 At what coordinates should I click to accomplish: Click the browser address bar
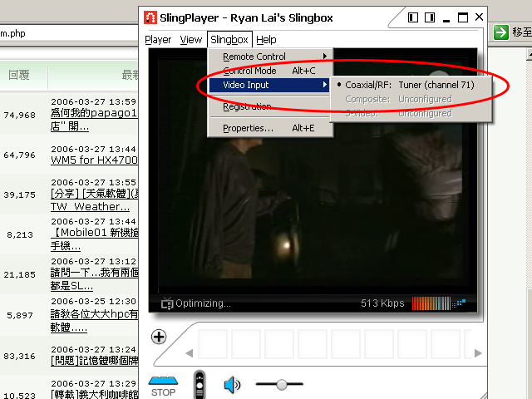pos(69,33)
